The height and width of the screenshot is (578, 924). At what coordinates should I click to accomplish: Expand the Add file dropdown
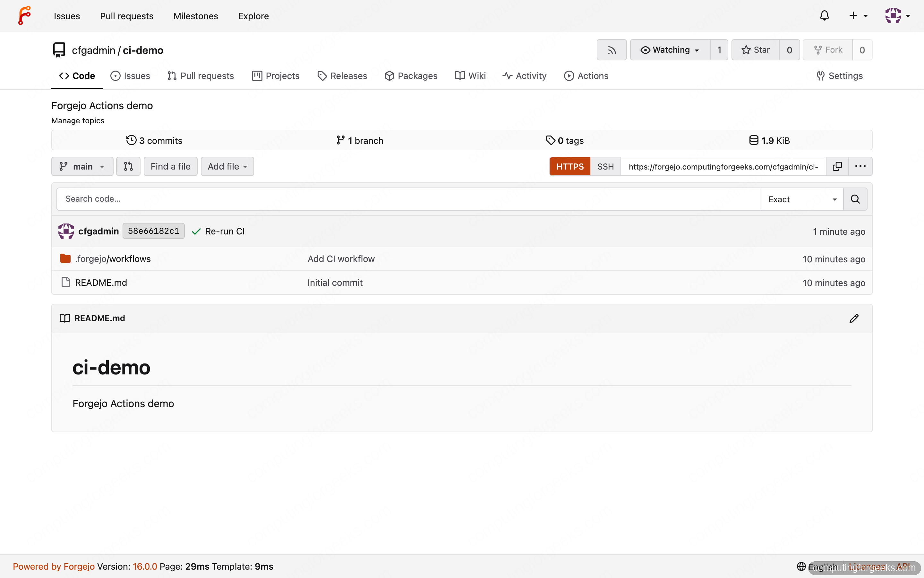[227, 166]
